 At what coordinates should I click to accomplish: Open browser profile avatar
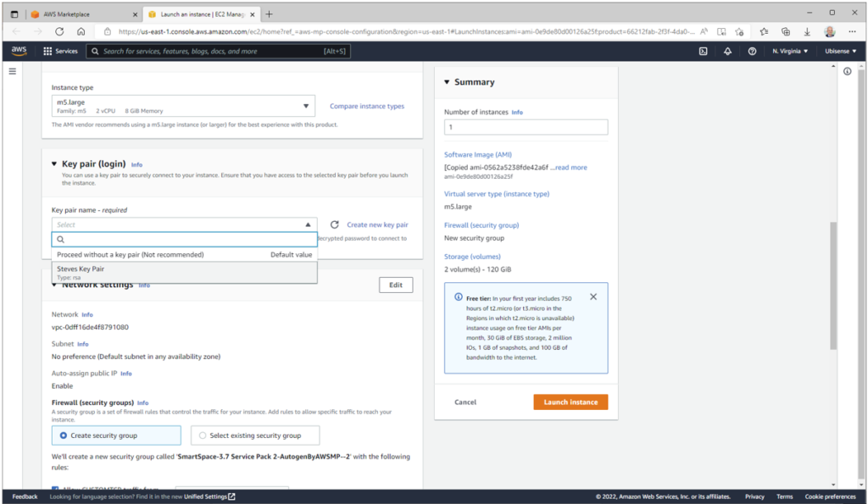(x=829, y=31)
